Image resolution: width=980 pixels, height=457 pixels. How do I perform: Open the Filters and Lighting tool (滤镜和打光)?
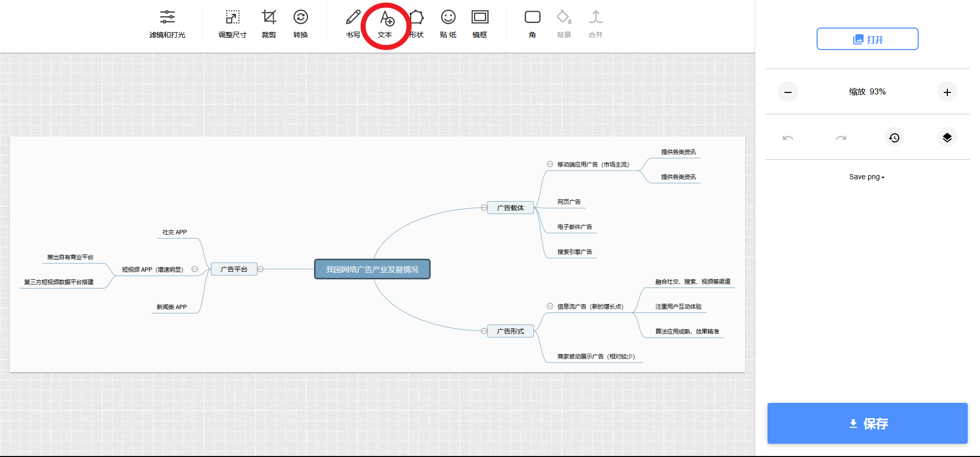coord(167,24)
